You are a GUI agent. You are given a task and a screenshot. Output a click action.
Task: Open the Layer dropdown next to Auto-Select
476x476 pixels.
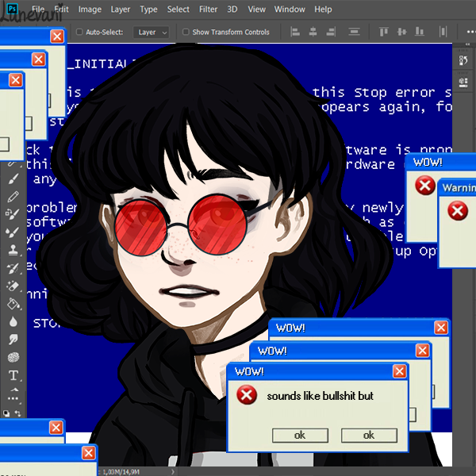coord(152,33)
